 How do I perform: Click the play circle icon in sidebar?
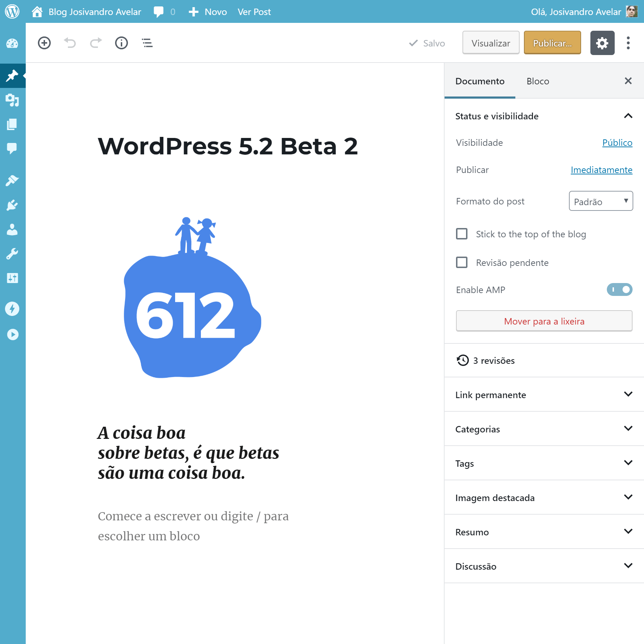pyautogui.click(x=13, y=335)
